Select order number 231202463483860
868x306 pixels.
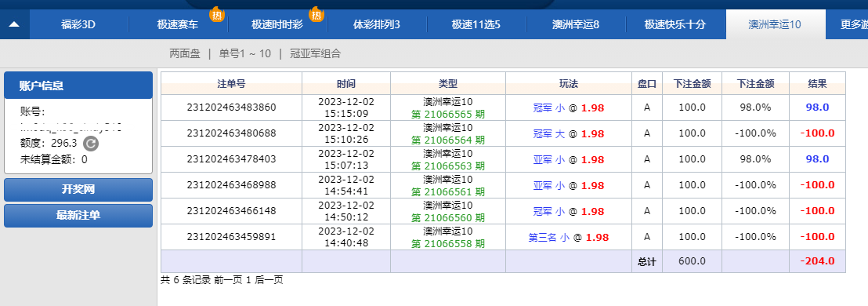click(x=231, y=107)
